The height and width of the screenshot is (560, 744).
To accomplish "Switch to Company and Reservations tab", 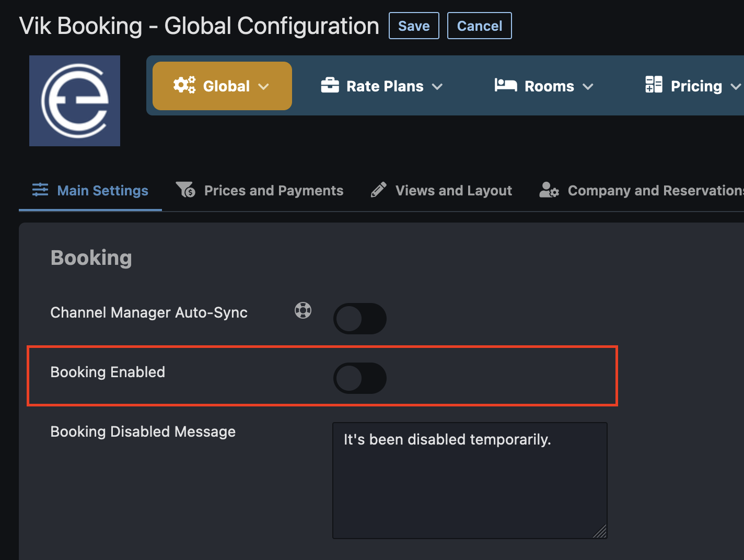I will pyautogui.click(x=641, y=191).
